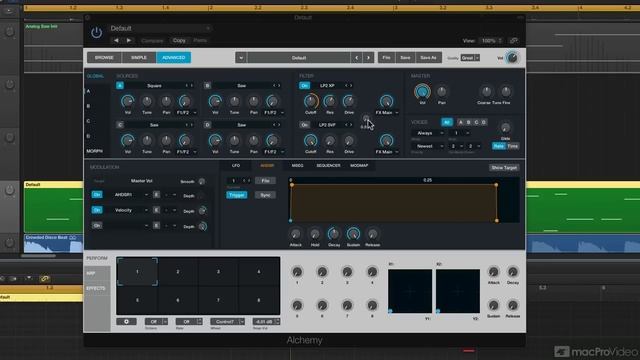Viewport: 640px width, 360px height.
Task: Click inside the X1/Y1 XY pad
Action: click(x=410, y=291)
